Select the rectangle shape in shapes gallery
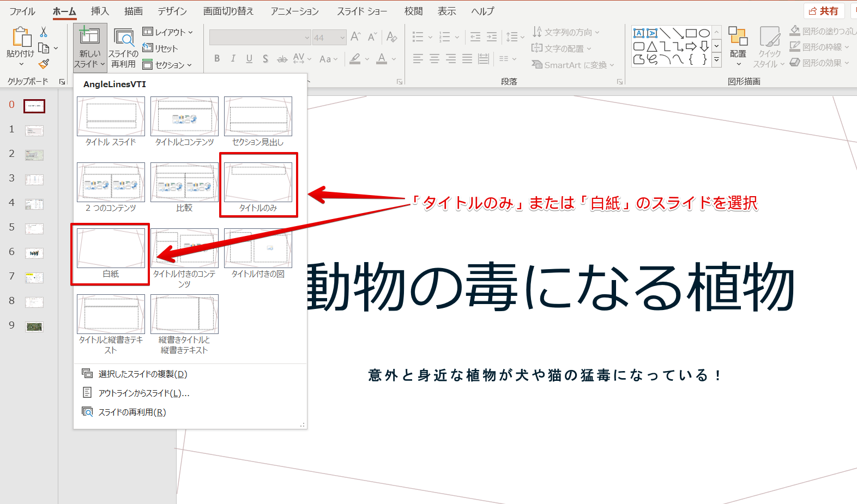857x504 pixels. pyautogui.click(x=691, y=33)
